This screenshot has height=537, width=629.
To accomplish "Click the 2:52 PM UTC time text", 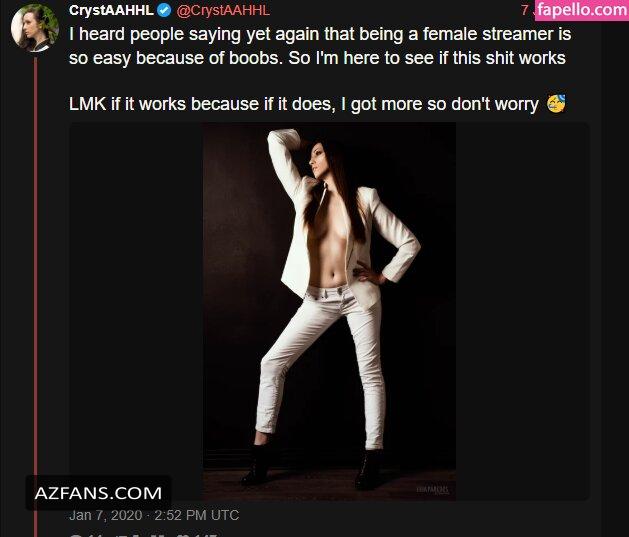I will [197, 515].
